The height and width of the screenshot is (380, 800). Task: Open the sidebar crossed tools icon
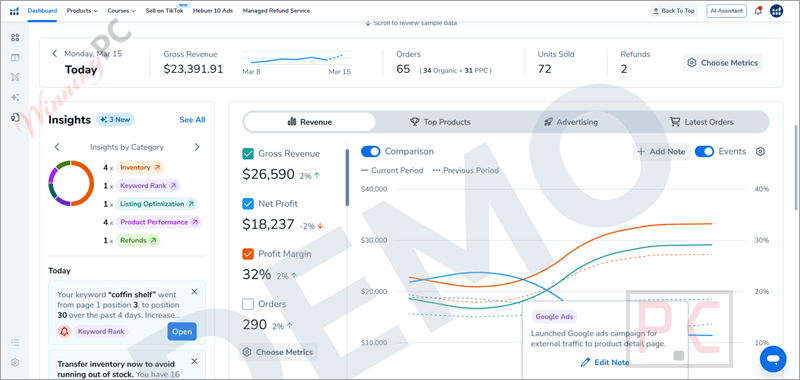click(x=15, y=77)
